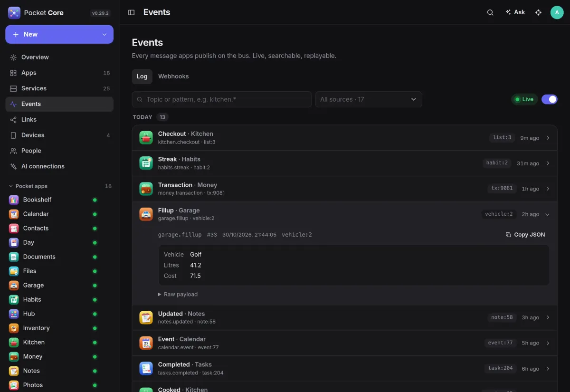Click the Copy JSON button
The width and height of the screenshot is (570, 392).
tap(525, 235)
